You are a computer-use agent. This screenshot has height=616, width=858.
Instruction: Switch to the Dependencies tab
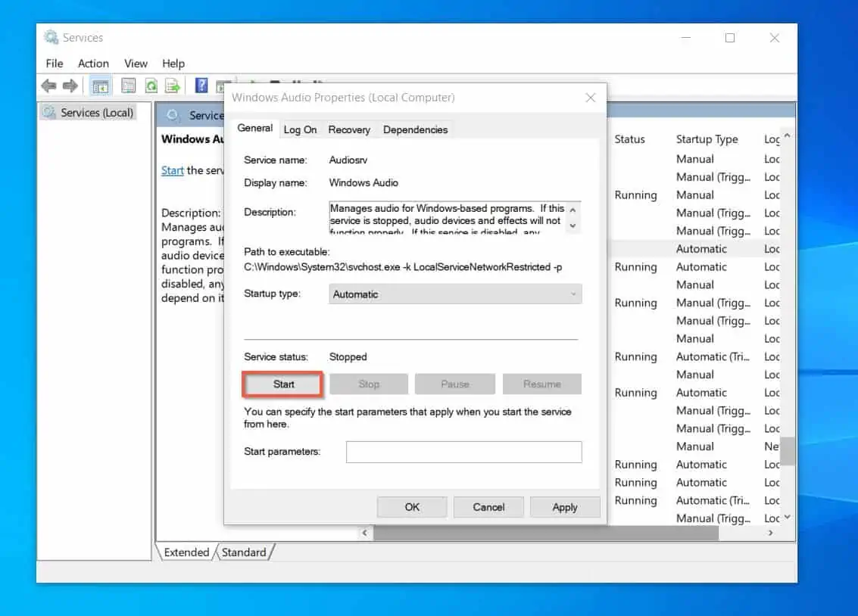pos(415,129)
